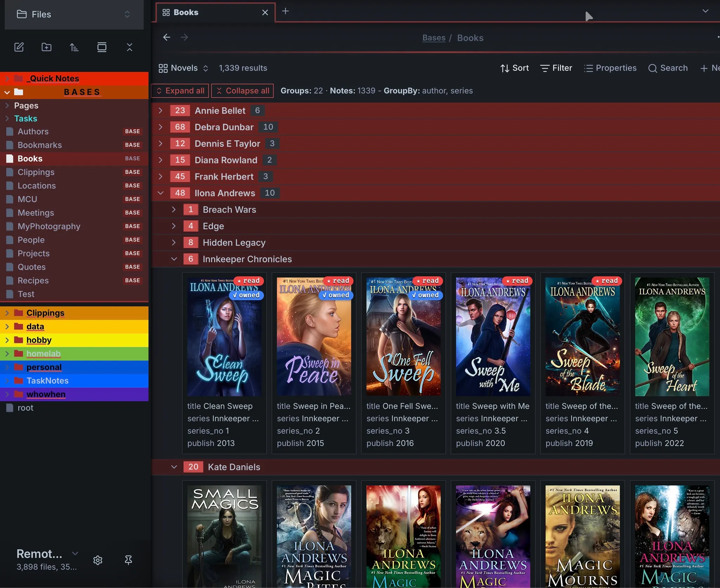
Task: Expand the Annie Bellet group
Action: coord(161,110)
